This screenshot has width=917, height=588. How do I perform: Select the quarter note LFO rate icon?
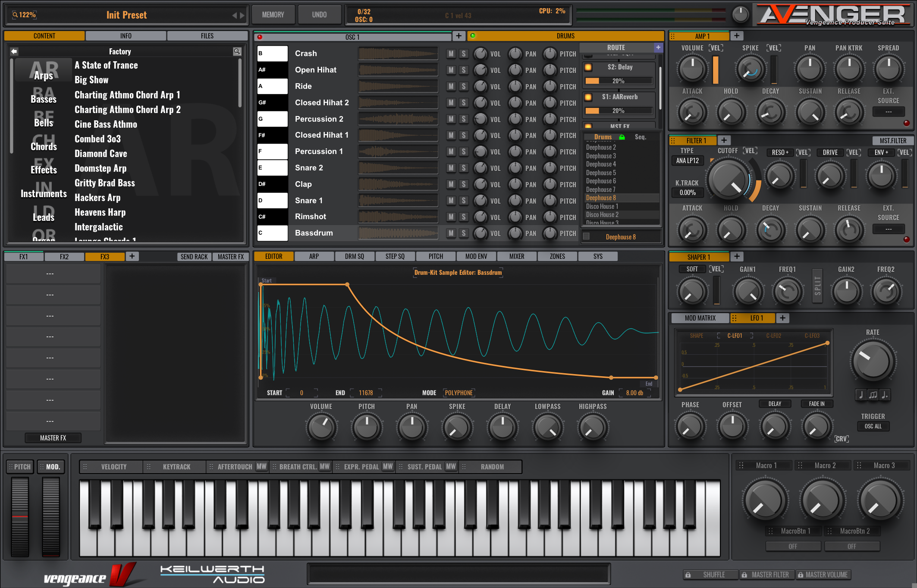click(860, 395)
